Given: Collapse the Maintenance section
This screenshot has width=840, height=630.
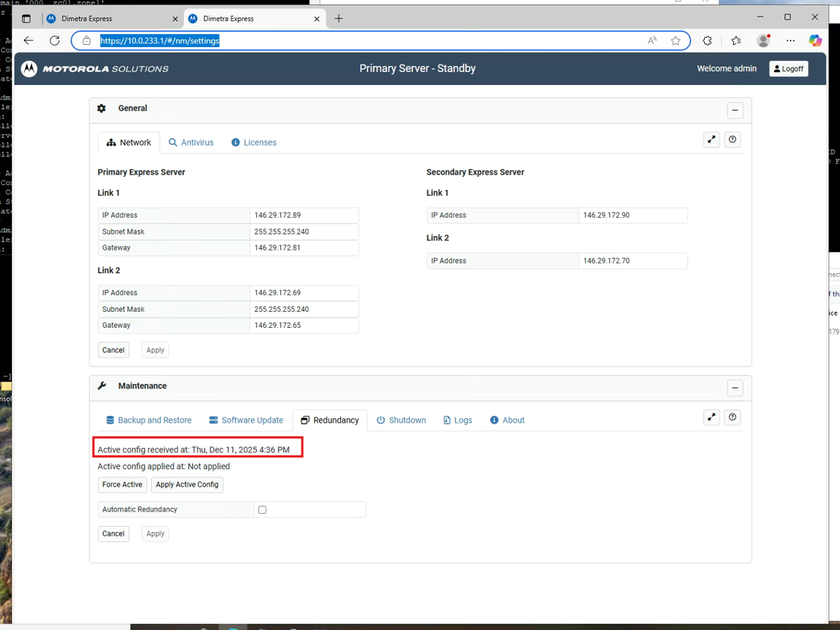Looking at the screenshot, I should pos(735,388).
